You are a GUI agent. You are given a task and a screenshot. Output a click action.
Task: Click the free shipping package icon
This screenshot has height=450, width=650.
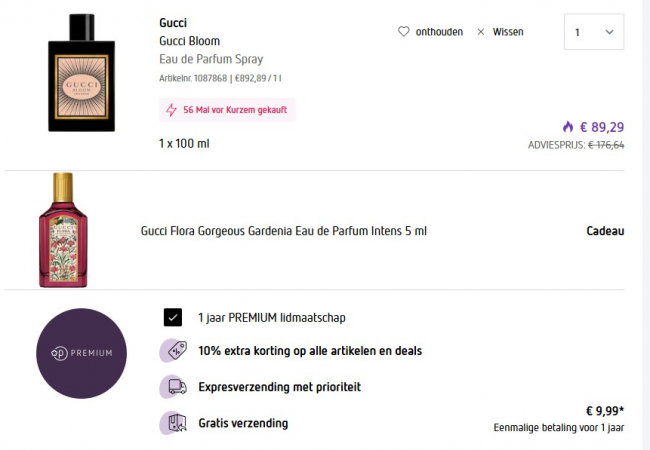coord(173,423)
